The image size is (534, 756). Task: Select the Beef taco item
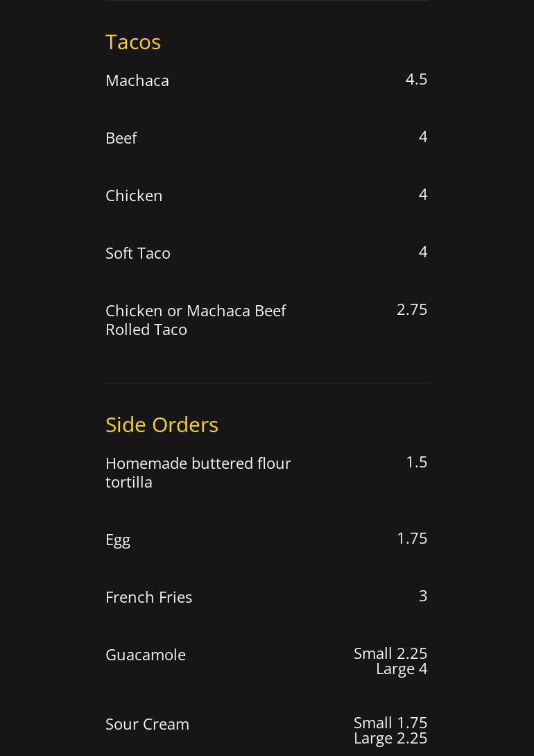click(x=121, y=138)
